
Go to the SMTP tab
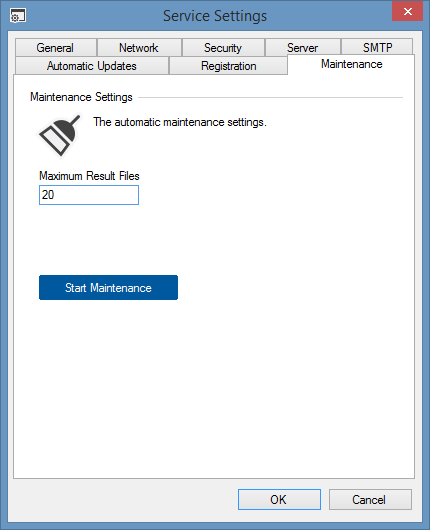tap(377, 47)
